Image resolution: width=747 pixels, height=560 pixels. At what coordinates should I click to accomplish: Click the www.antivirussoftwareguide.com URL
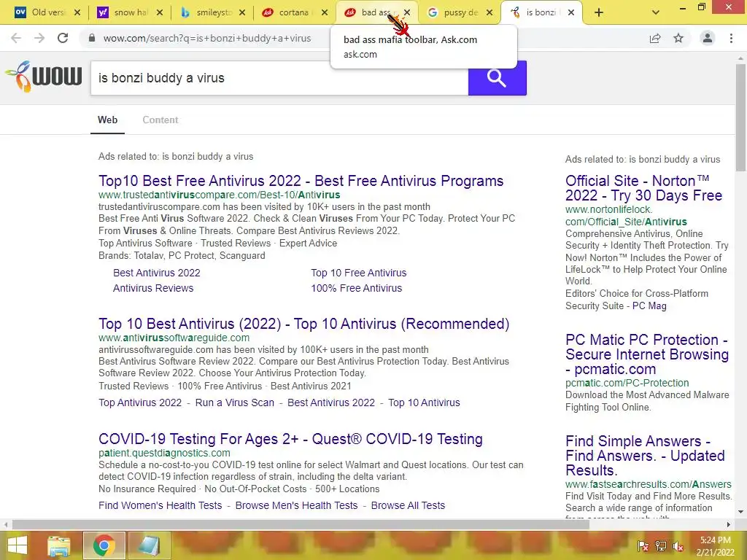[x=174, y=338]
